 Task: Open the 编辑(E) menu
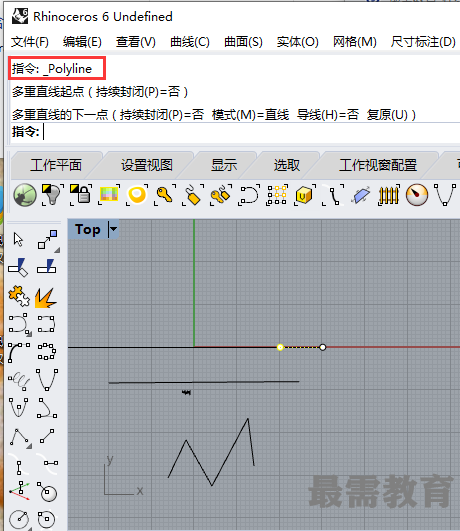pyautogui.click(x=82, y=42)
